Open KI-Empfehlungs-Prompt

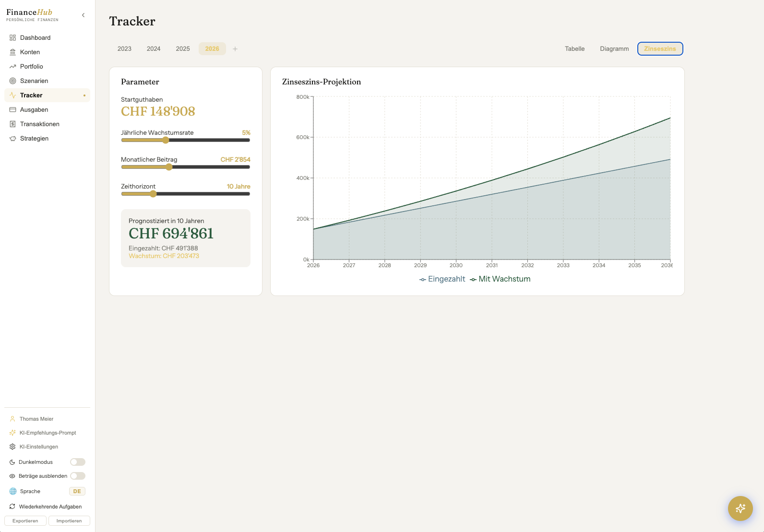(x=47, y=433)
